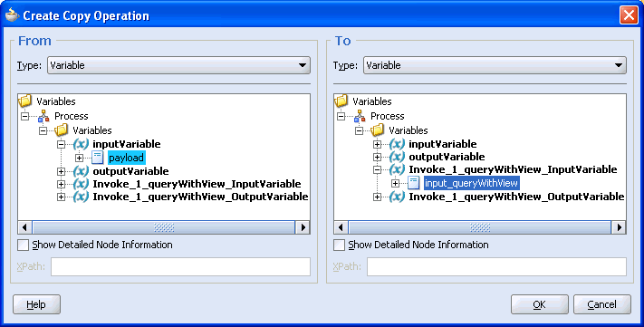
Task: Click Invoke_1_queryWithView_InputVariable icon in To tree
Action: 397,169
